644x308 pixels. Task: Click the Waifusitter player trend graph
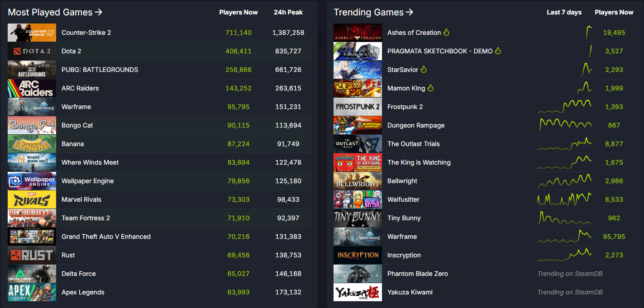564,199
